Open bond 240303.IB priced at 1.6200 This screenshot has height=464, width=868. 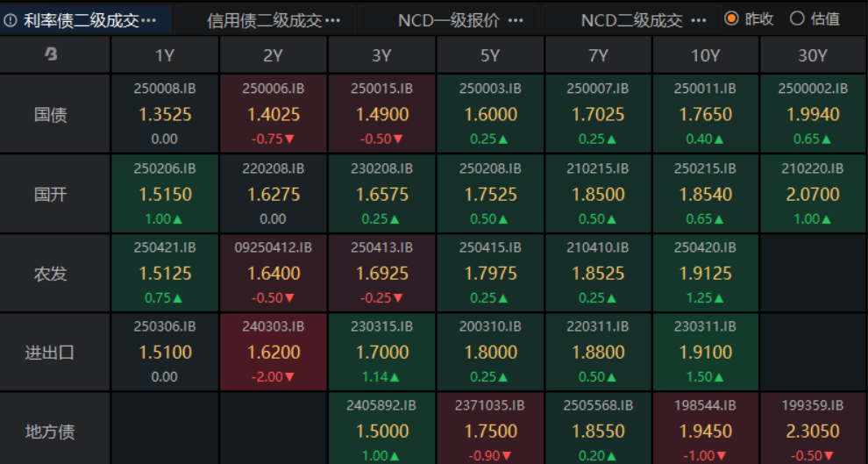coord(273,352)
